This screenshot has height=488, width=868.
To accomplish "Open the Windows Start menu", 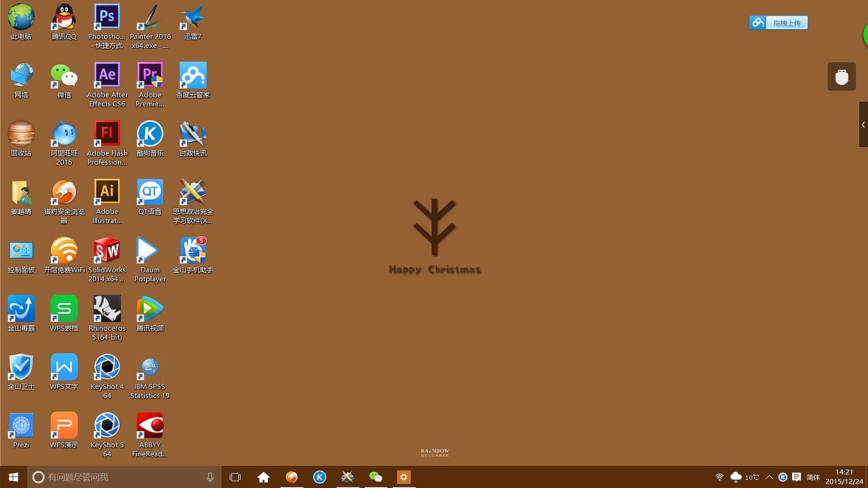I will point(13,477).
